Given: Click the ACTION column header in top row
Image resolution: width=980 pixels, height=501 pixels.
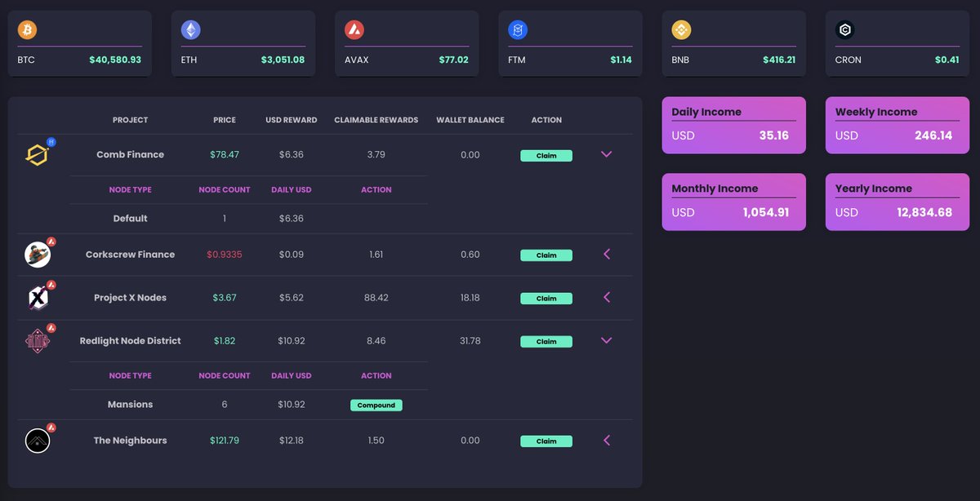Looking at the screenshot, I should click(x=546, y=120).
